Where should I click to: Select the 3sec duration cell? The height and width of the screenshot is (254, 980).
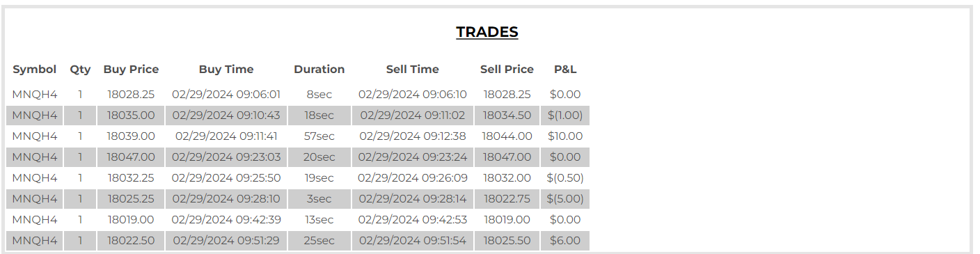[x=319, y=199]
